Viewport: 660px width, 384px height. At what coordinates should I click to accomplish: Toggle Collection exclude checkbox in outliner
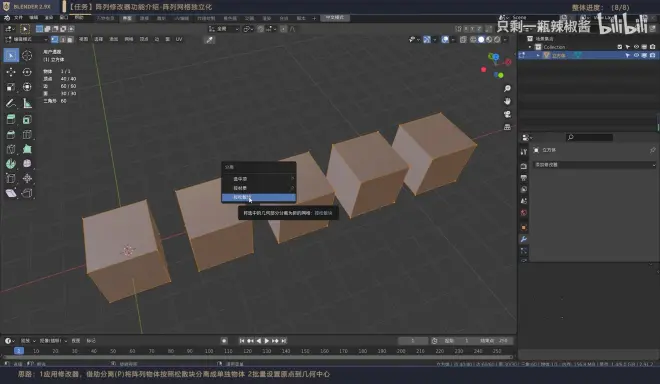point(620,47)
